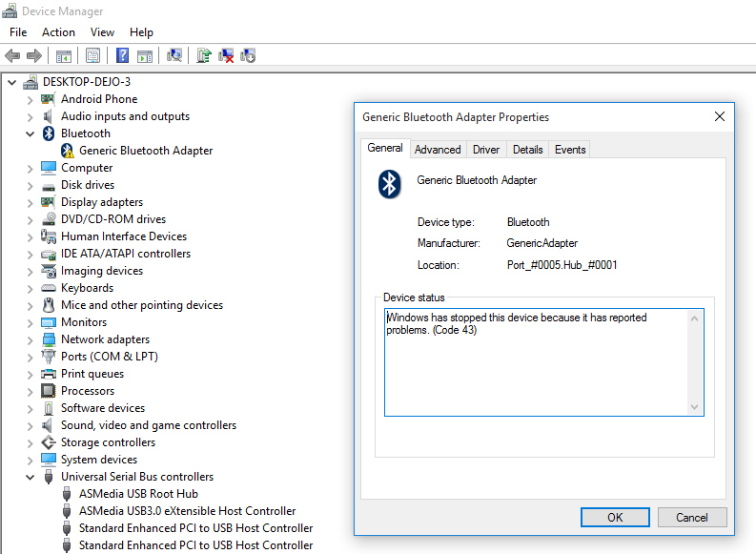The height and width of the screenshot is (554, 756).
Task: Switch to the Events tab
Action: pyautogui.click(x=570, y=150)
